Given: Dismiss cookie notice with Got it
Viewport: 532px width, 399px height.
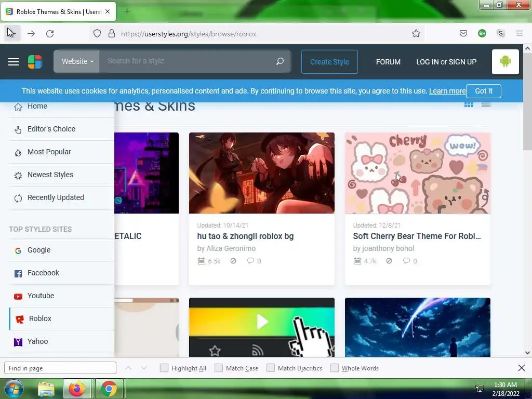Looking at the screenshot, I should click(x=484, y=91).
